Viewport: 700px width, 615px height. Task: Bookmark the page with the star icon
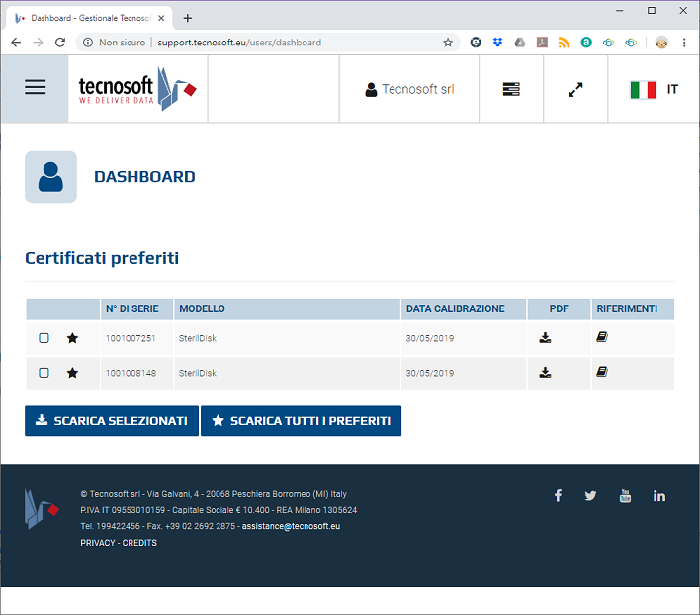tap(448, 43)
